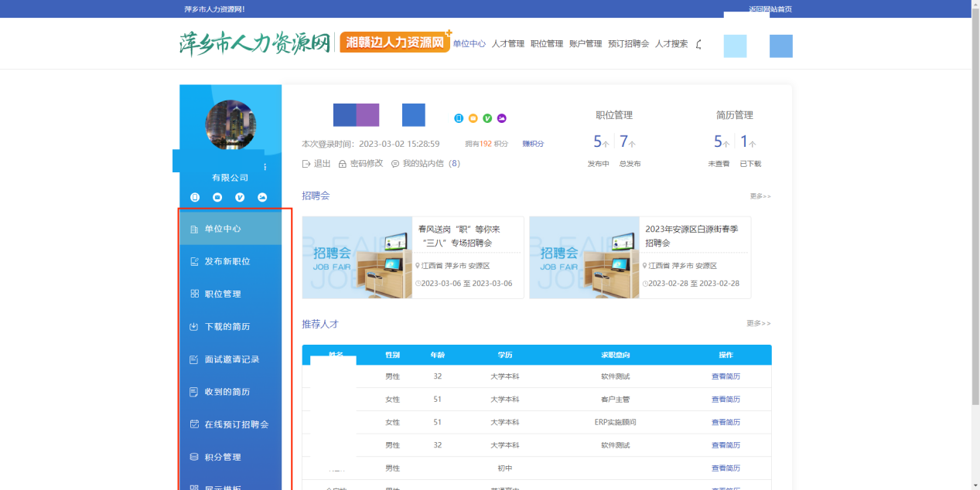
Task: Click the message bubble icon beside 我的站内信
Action: [x=395, y=164]
